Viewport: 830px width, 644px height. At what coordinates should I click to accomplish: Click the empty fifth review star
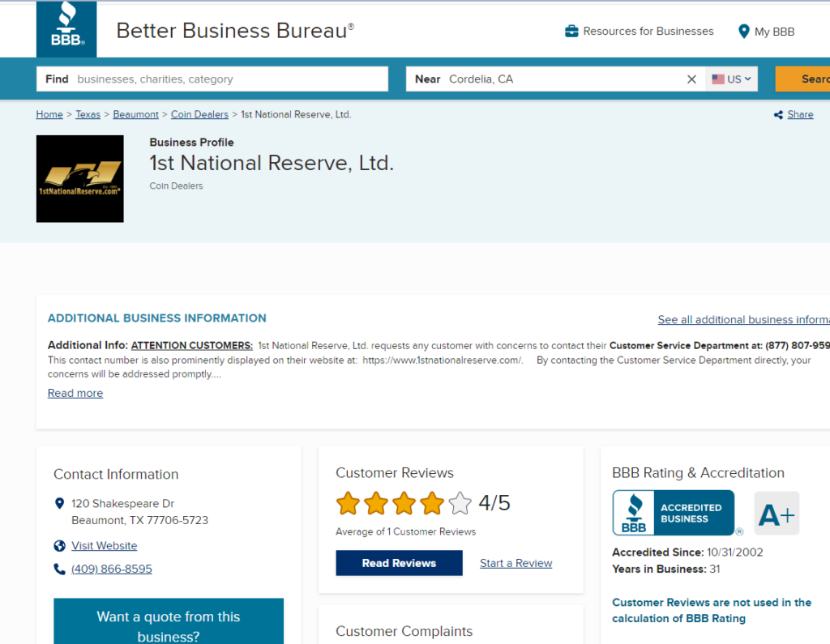click(x=460, y=503)
